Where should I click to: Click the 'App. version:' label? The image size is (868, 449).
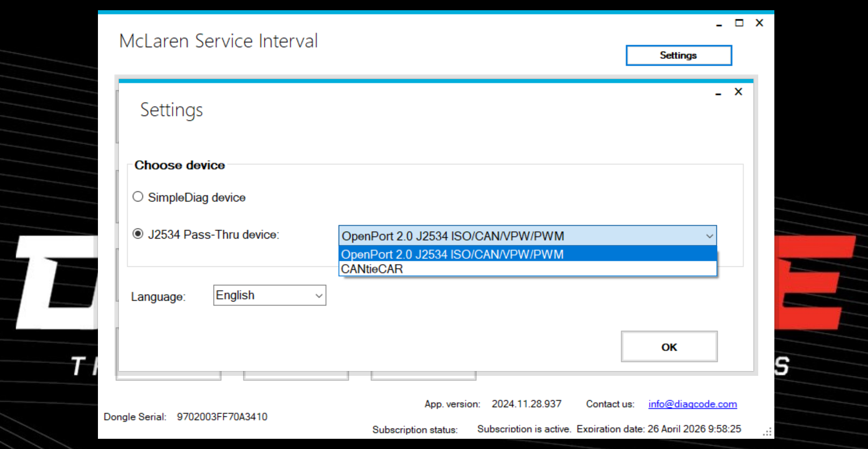452,404
